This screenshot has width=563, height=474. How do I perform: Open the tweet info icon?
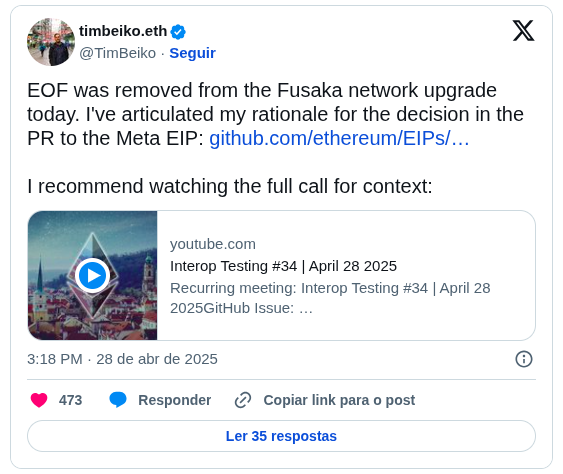click(x=524, y=359)
